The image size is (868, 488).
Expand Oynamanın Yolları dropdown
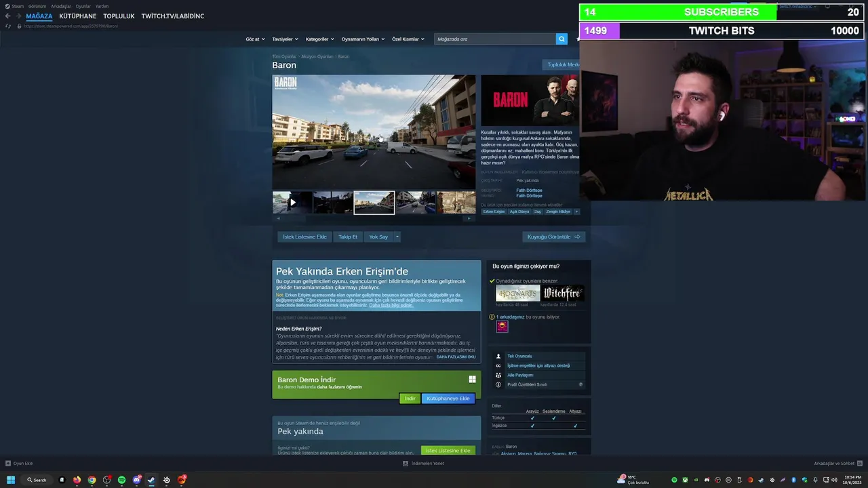[362, 39]
